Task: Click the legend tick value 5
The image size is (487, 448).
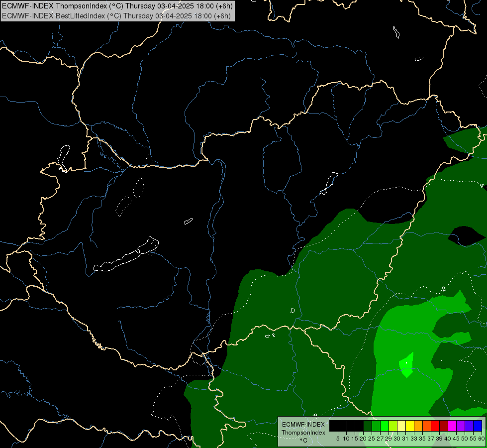Action: 338,439
